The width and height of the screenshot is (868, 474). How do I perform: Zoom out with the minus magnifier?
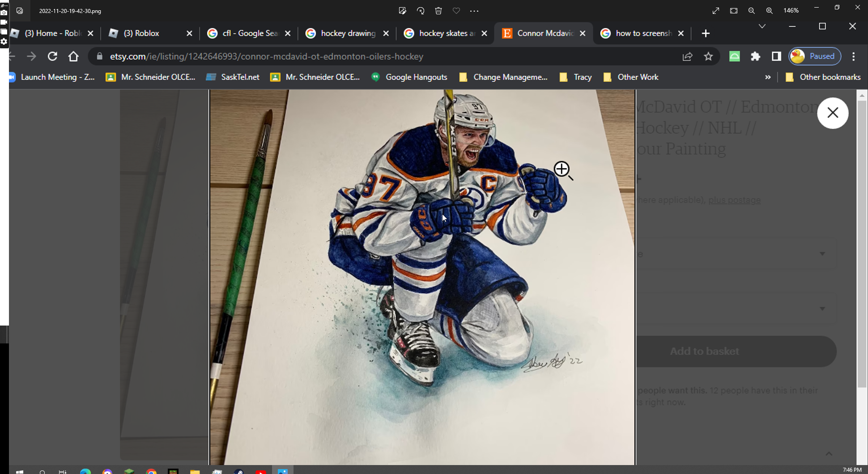751,11
